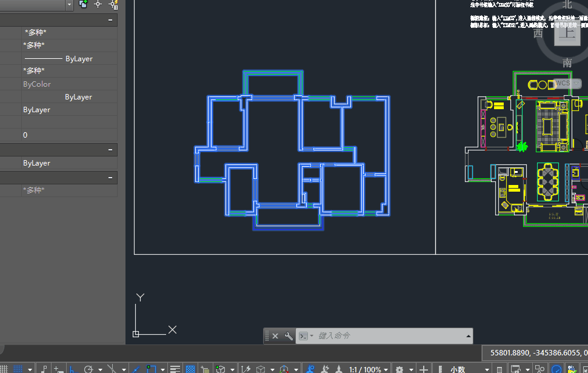Toggle dynamic UCS in status bar
This screenshot has width=588, height=373.
(246, 369)
